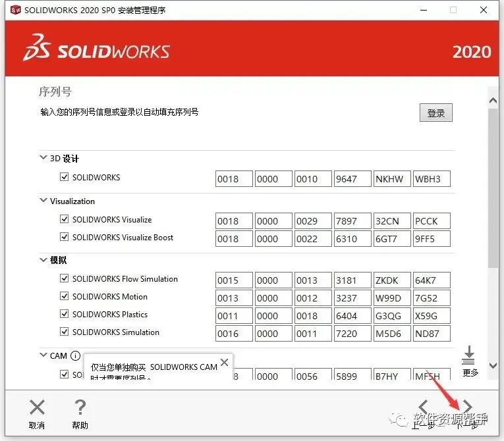Collapse the 3D 设计 section
Image resolution: width=504 pixels, height=441 pixels.
(x=43, y=157)
